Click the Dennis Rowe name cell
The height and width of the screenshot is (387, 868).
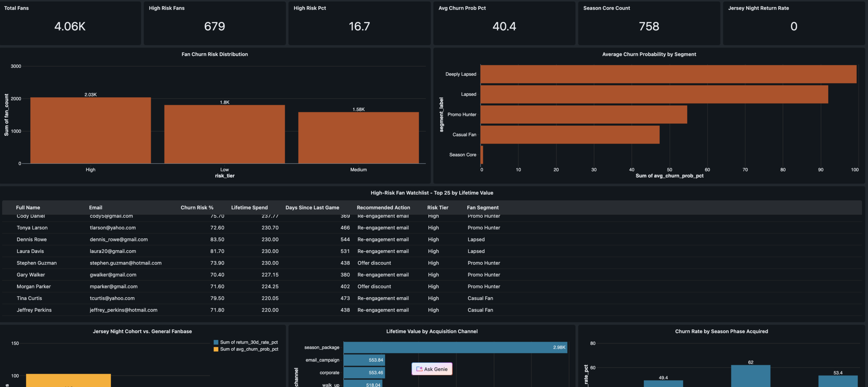click(x=32, y=239)
